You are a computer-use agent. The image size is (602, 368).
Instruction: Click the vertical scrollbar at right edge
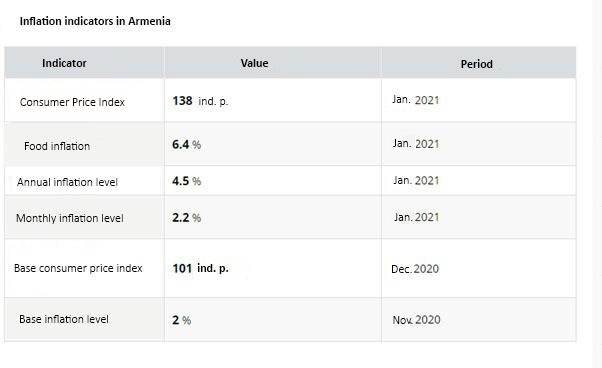pos(598,184)
